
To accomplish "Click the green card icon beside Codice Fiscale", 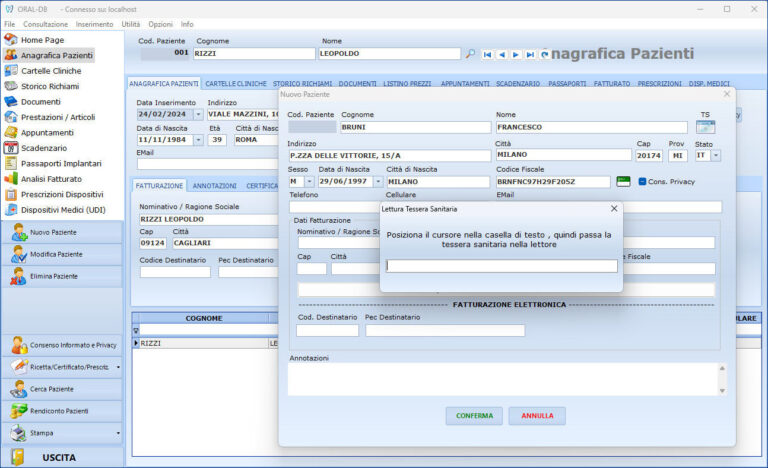I will (623, 182).
